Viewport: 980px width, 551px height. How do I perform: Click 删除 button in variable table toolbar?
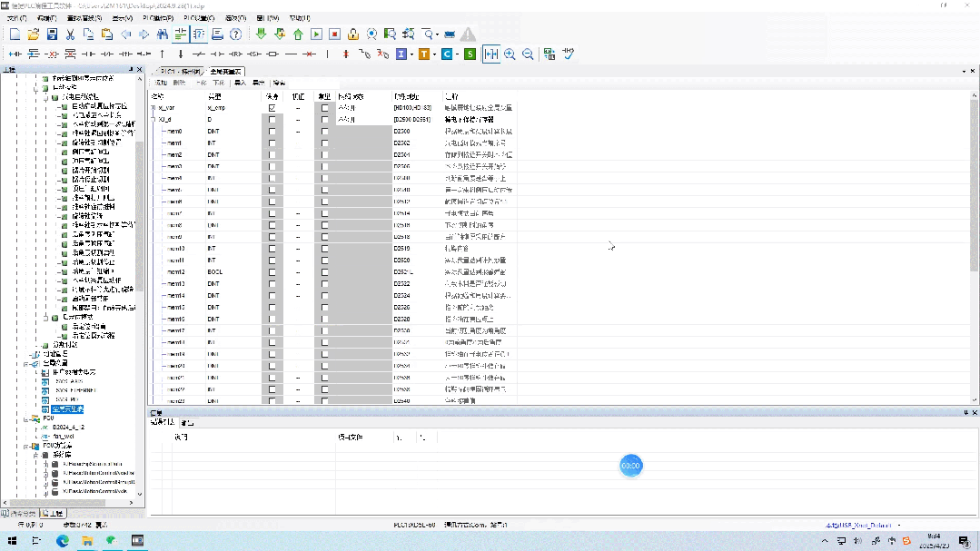(x=179, y=83)
